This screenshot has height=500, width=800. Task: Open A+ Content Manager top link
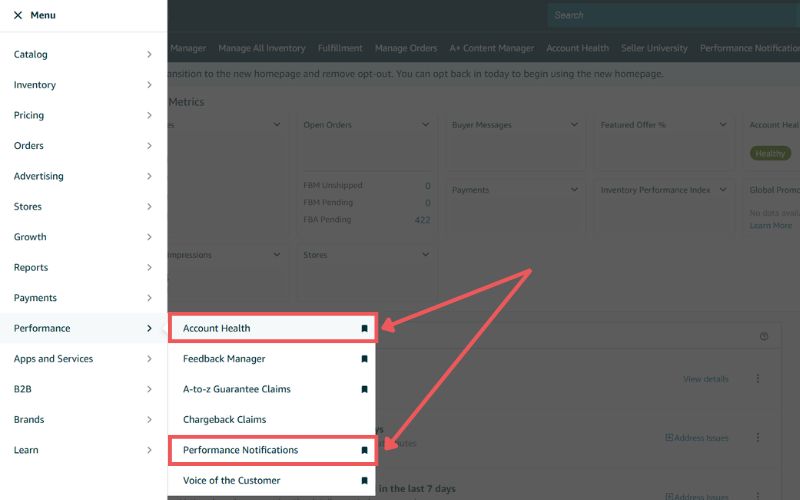(492, 48)
